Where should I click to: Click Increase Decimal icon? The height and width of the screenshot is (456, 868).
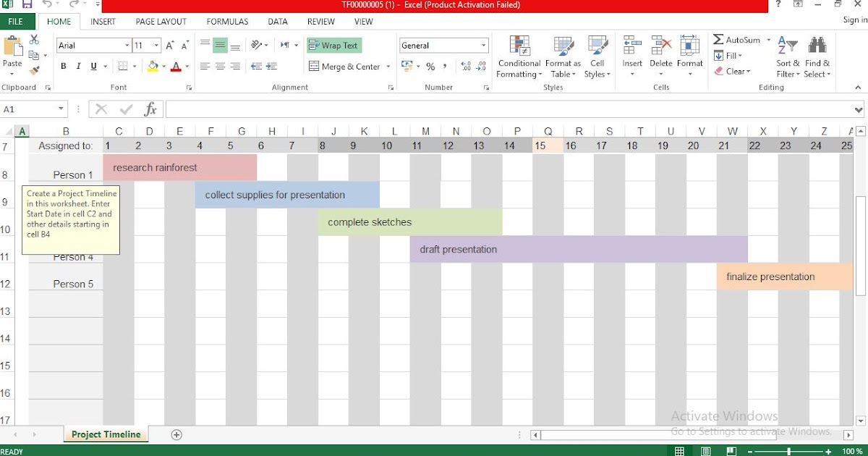(x=466, y=67)
